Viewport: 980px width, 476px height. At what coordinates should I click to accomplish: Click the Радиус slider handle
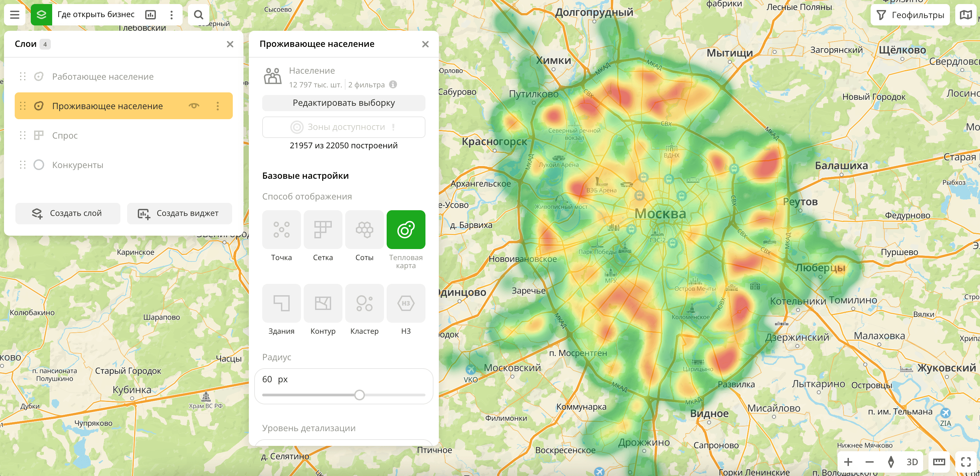coord(360,395)
